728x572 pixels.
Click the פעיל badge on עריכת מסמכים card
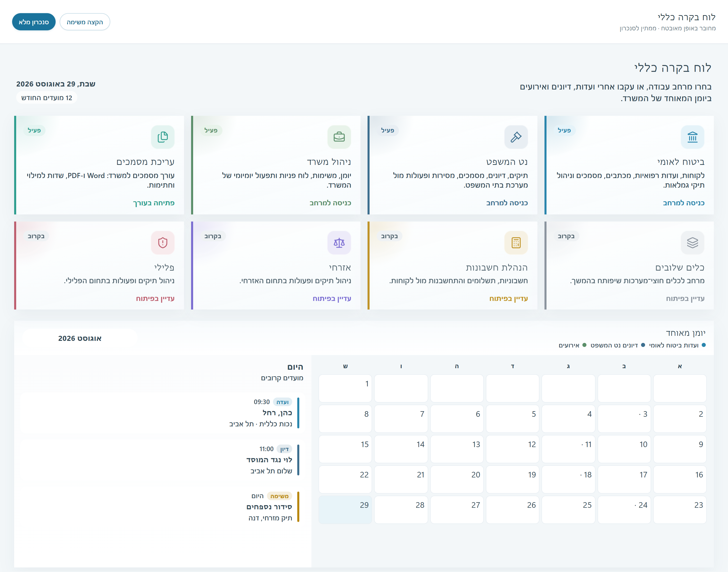point(34,130)
